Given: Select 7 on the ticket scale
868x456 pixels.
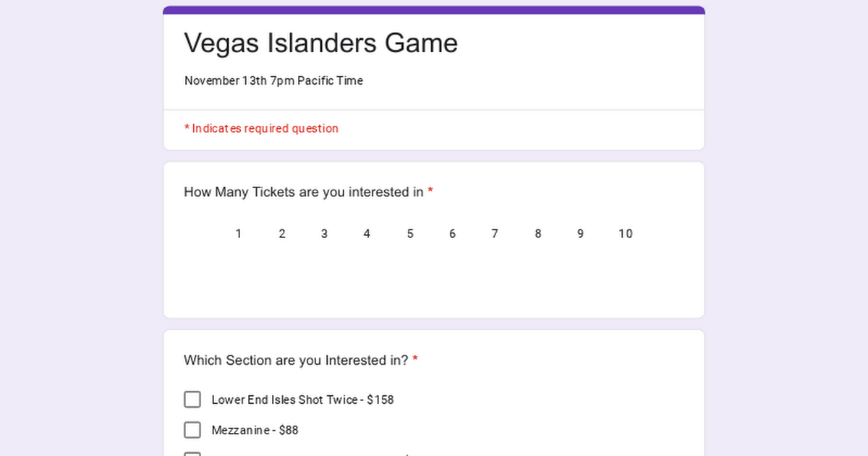Looking at the screenshot, I should (x=495, y=234).
